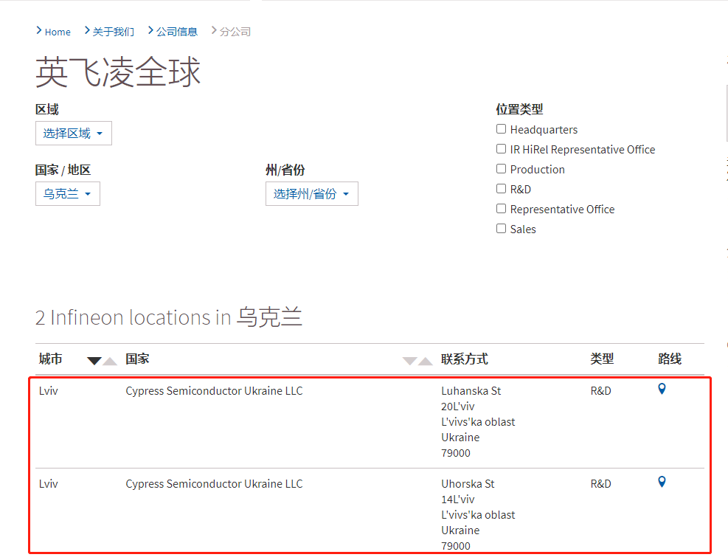
Task: Click the 分公司 breadcrumb item
Action: coord(235,32)
